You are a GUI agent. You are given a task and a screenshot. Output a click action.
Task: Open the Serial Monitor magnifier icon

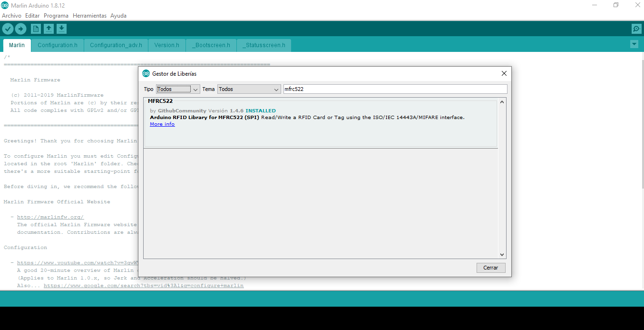coord(636,29)
